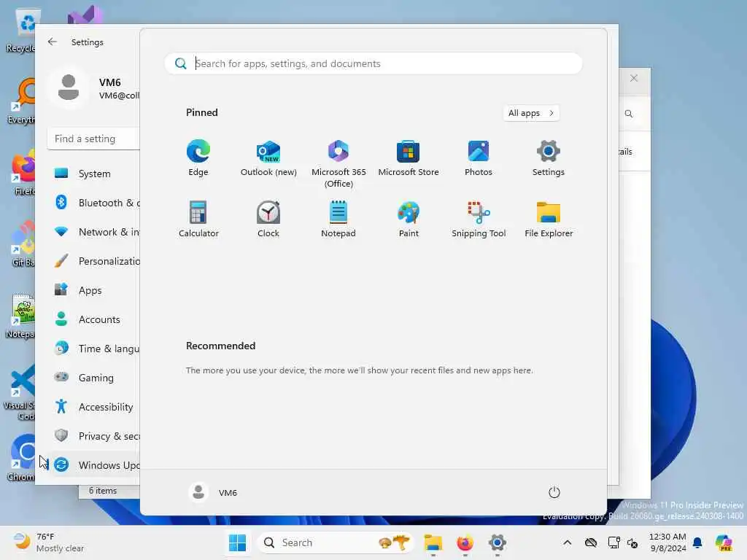Click the network status tray icon
This screenshot has width=747, height=560.
click(614, 542)
